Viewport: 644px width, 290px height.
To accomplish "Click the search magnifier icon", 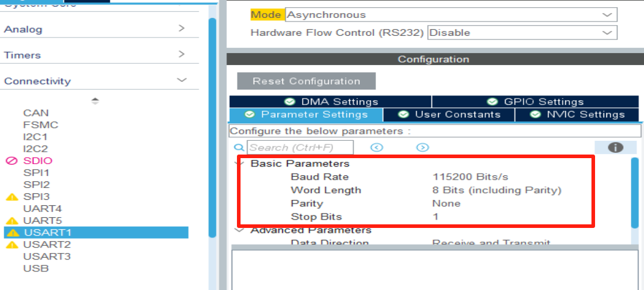I will pos(239,147).
